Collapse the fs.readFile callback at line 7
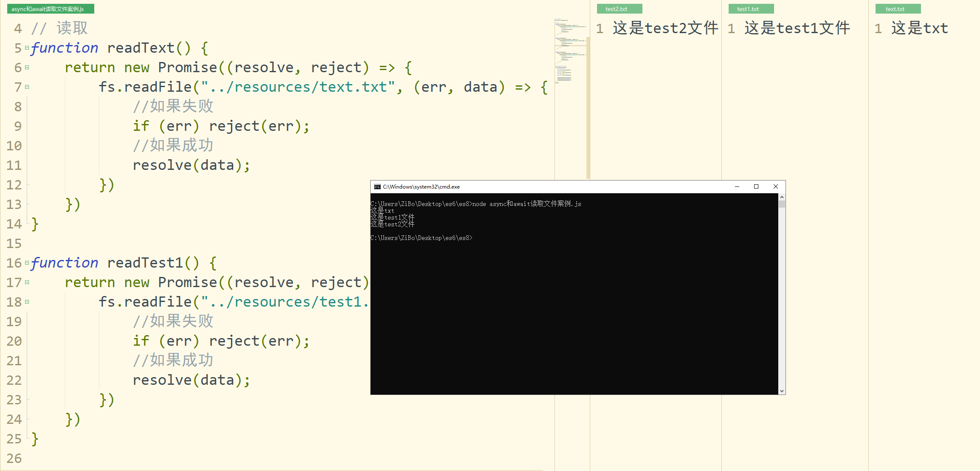The width and height of the screenshot is (980, 471). (x=27, y=87)
